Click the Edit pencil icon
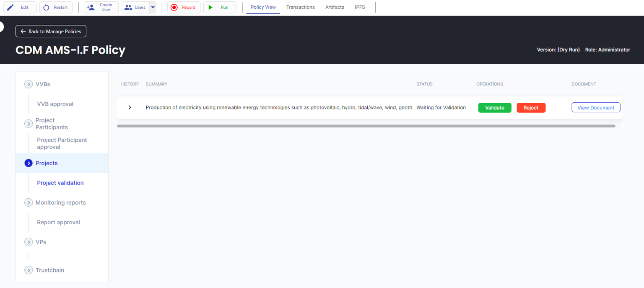 [x=10, y=7]
